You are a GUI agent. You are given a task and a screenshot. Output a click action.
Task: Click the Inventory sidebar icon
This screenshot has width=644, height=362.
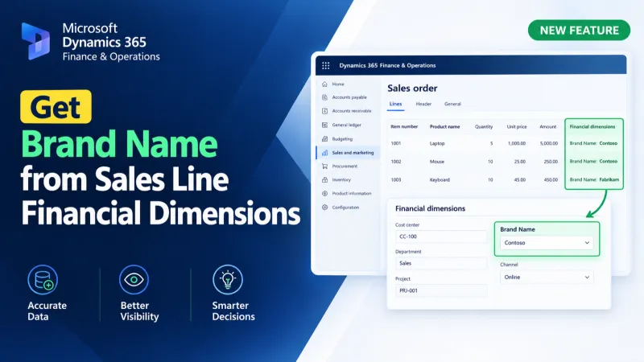(324, 179)
